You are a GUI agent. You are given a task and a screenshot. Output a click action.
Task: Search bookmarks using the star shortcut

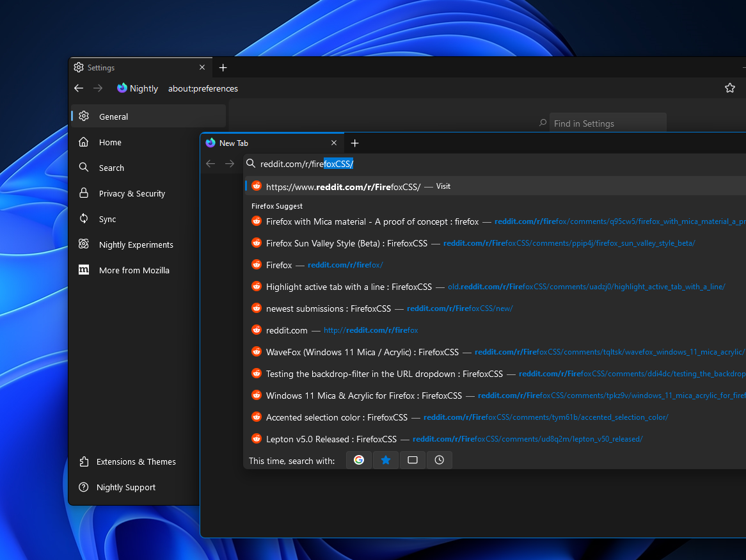pyautogui.click(x=385, y=460)
